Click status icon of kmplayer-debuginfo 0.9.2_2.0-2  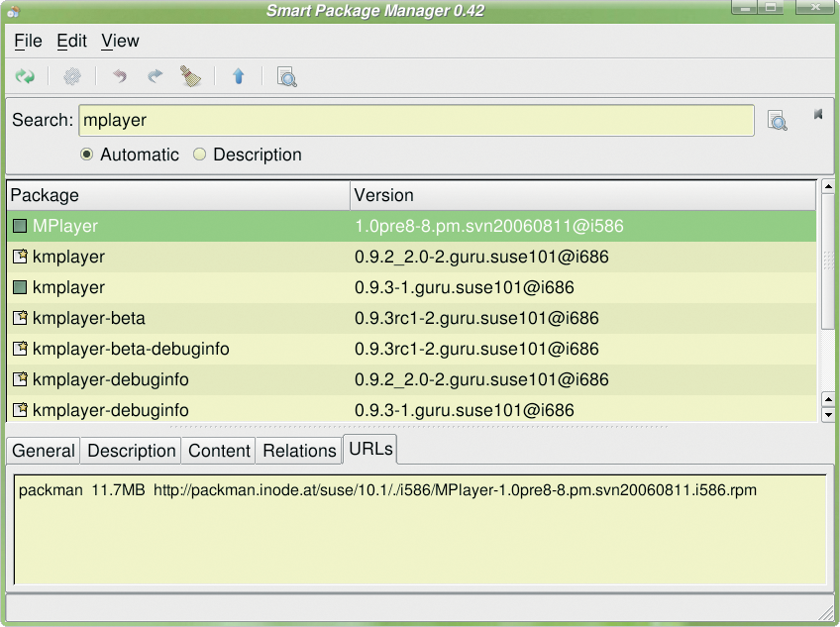pos(20,379)
